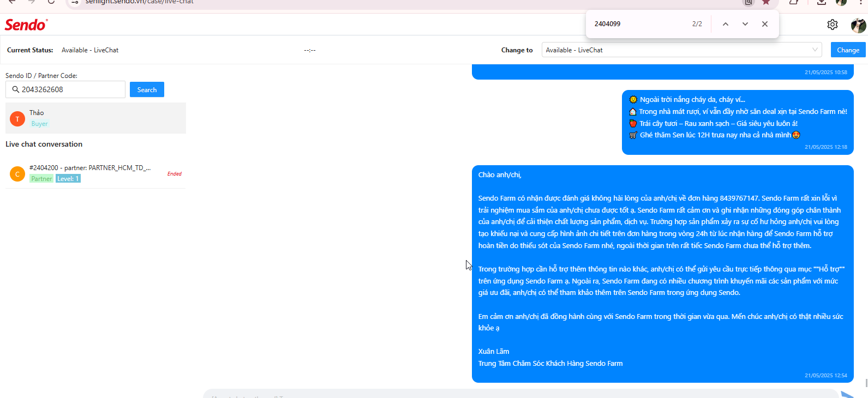Click the magnifier icon in Sendo ID field
The image size is (868, 398).
tap(15, 89)
